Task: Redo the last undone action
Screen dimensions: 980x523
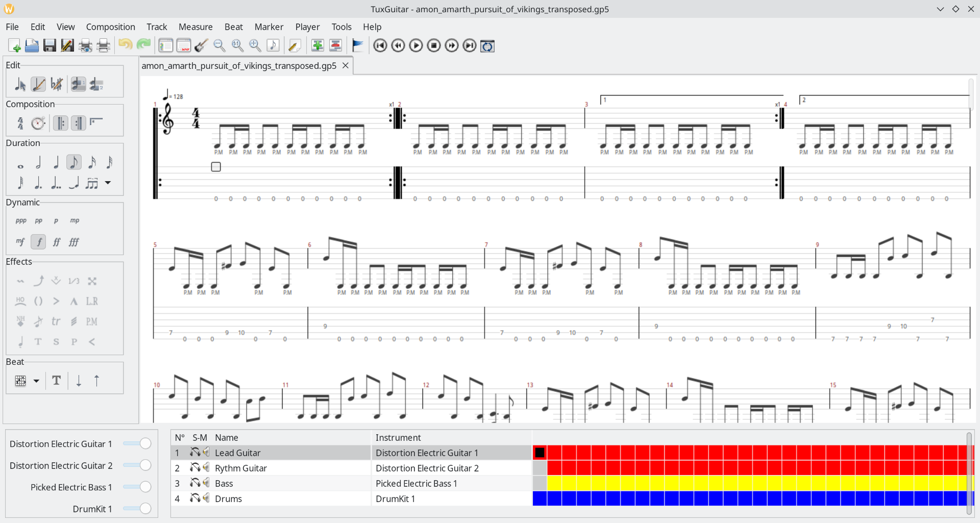Action: click(x=143, y=46)
